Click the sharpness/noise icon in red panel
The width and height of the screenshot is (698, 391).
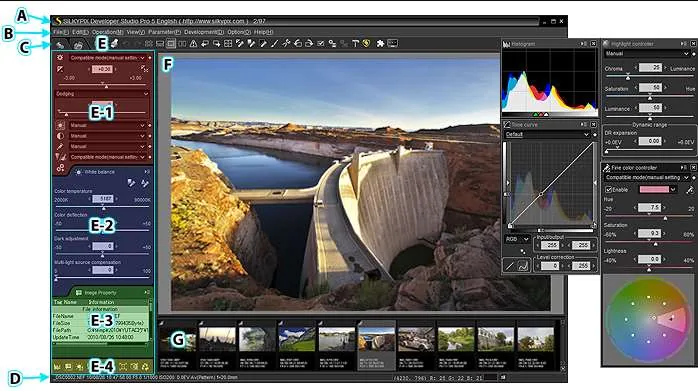[x=60, y=157]
